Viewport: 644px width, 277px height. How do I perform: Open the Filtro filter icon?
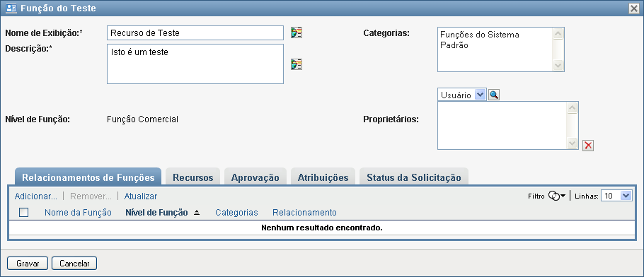click(x=554, y=196)
